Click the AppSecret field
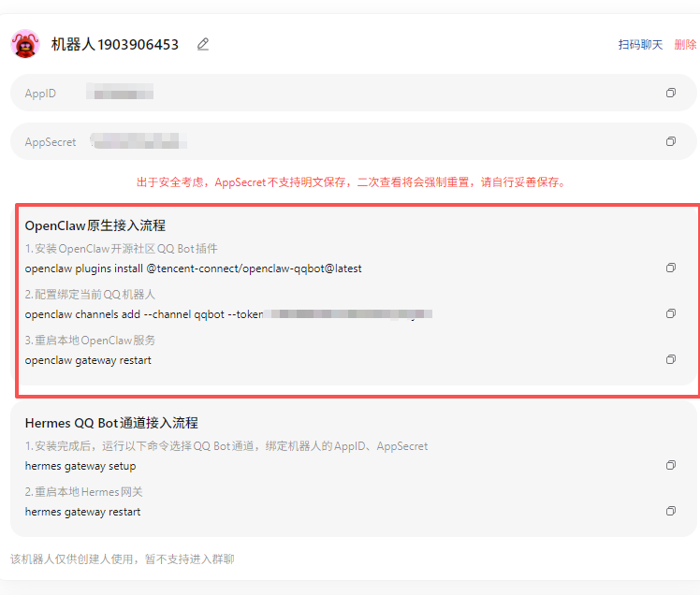 (x=353, y=141)
